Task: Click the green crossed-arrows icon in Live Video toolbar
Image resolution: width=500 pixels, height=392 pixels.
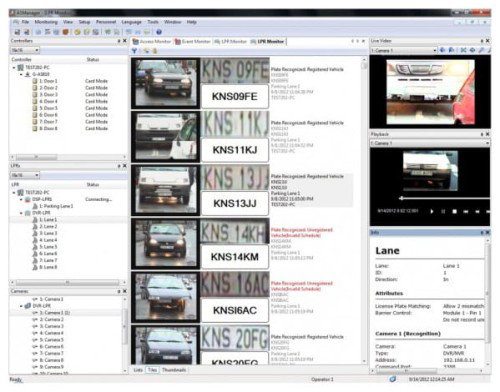Action: pyautogui.click(x=464, y=50)
